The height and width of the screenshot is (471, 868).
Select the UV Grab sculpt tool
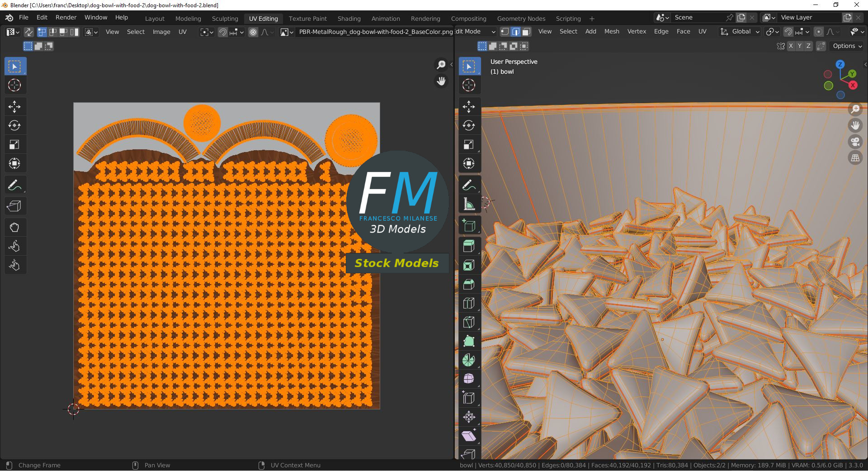pos(14,228)
